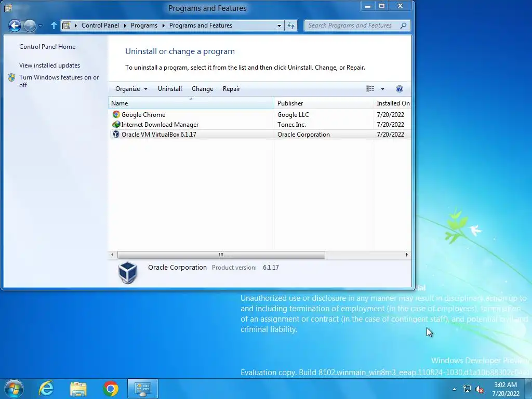Viewport: 532px width, 399px height.
Task: Click the scrollbar right arrow
Action: tap(407, 255)
